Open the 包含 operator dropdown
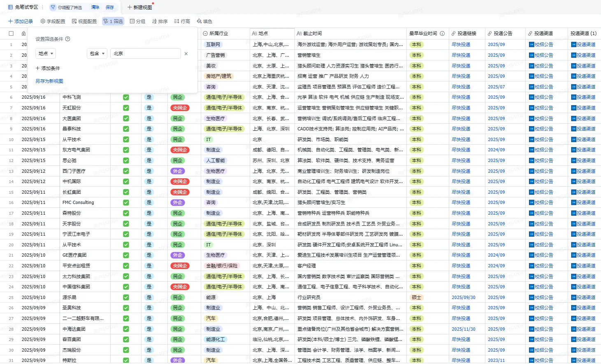601x364 pixels. tap(97, 53)
